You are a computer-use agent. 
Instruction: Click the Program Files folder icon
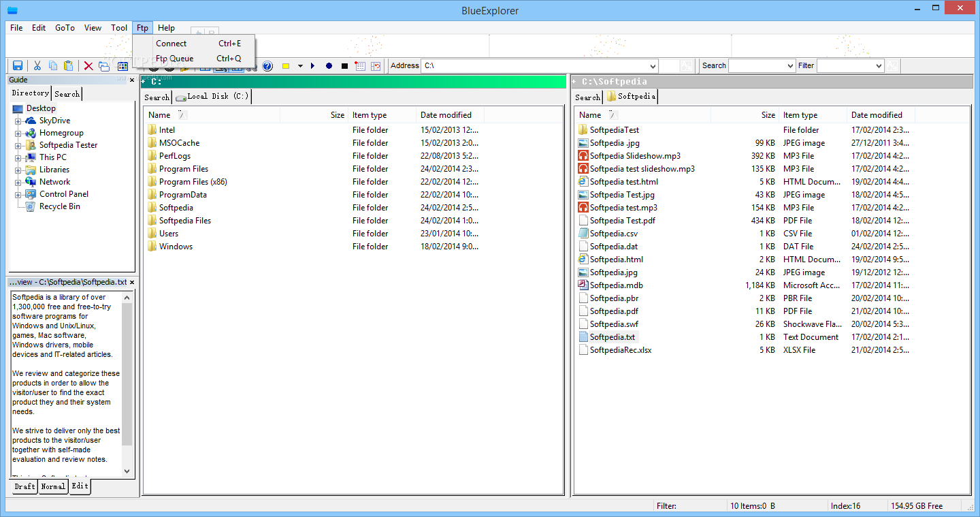[x=152, y=169]
